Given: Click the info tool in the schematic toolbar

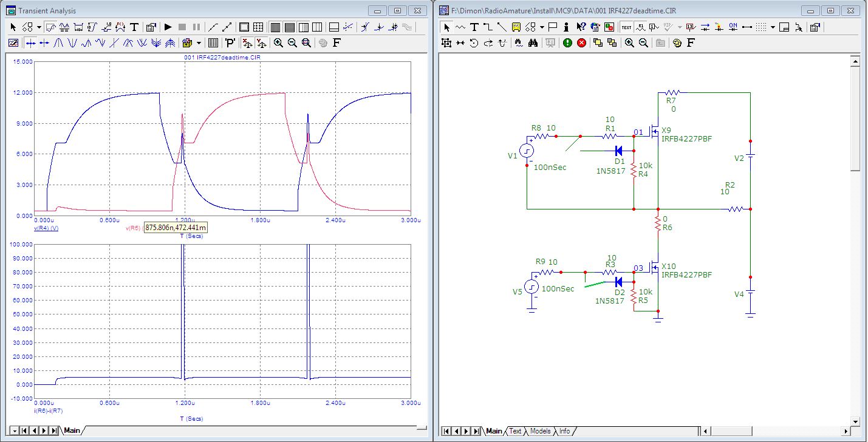Looking at the screenshot, I should [x=566, y=27].
